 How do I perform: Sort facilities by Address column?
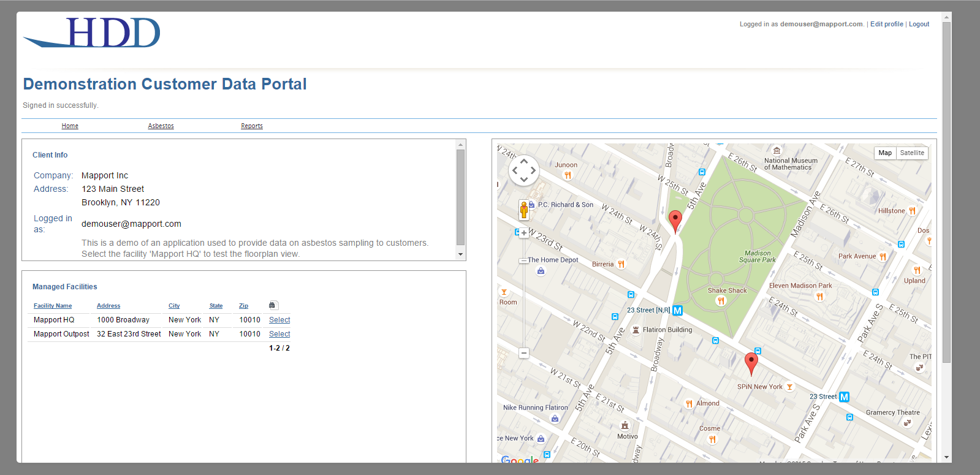108,306
